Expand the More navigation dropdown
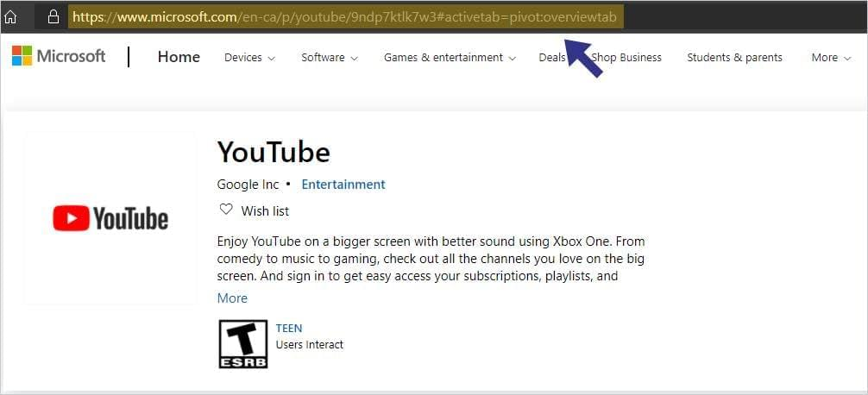The height and width of the screenshot is (395, 868). [831, 58]
